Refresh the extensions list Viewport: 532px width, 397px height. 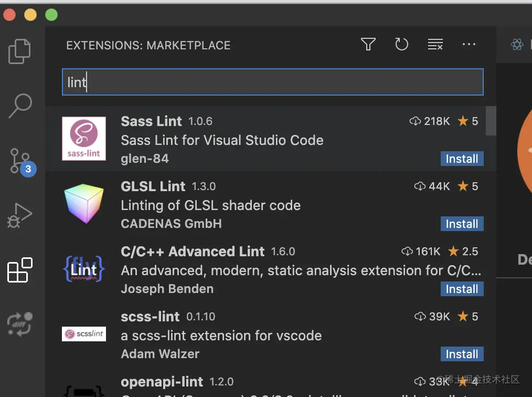click(x=401, y=44)
